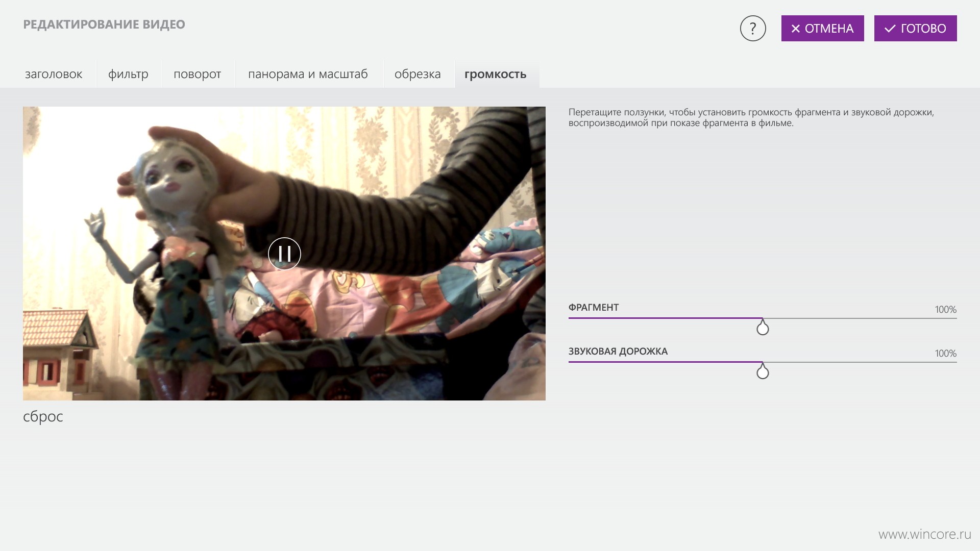Click the ЗВУКОВАЯ ДОРОЖКА label
The height and width of the screenshot is (551, 980).
618,352
